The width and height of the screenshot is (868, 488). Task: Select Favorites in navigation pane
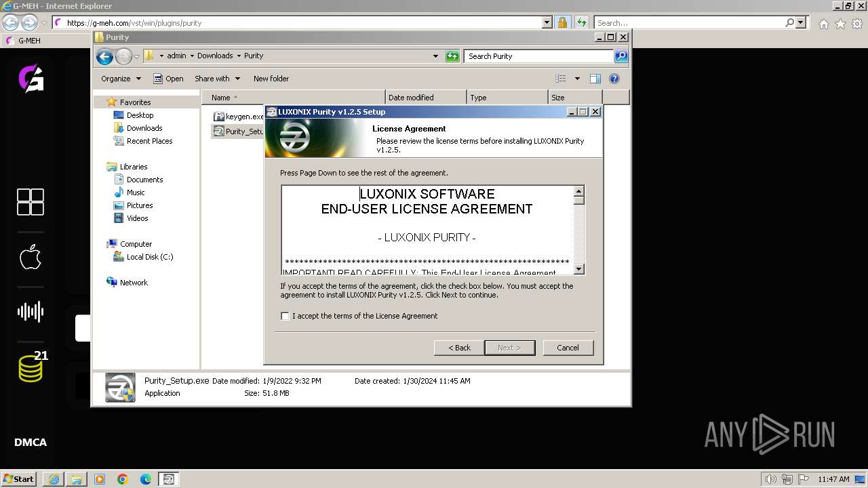click(x=135, y=102)
